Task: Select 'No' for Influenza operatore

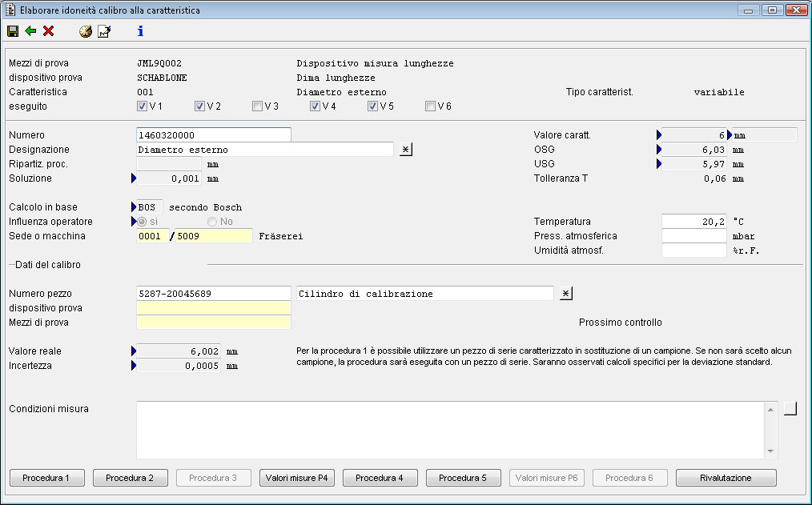Action: tap(211, 222)
